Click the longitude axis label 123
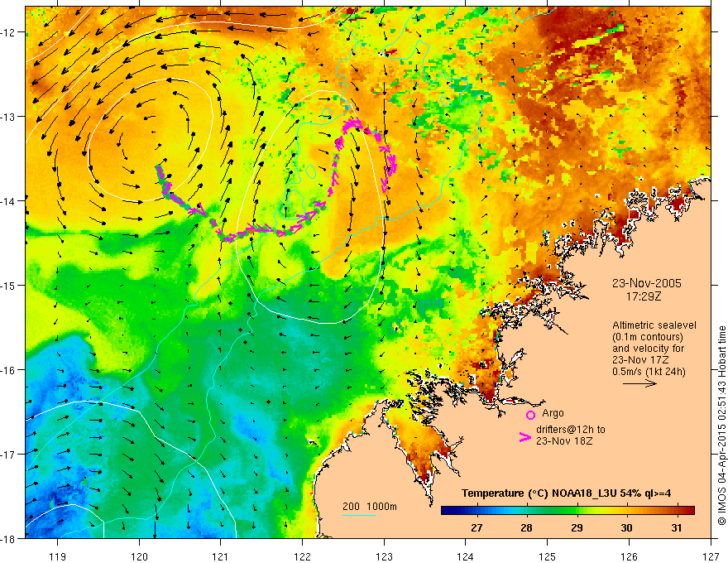This screenshot has height=563, width=728. (x=384, y=556)
